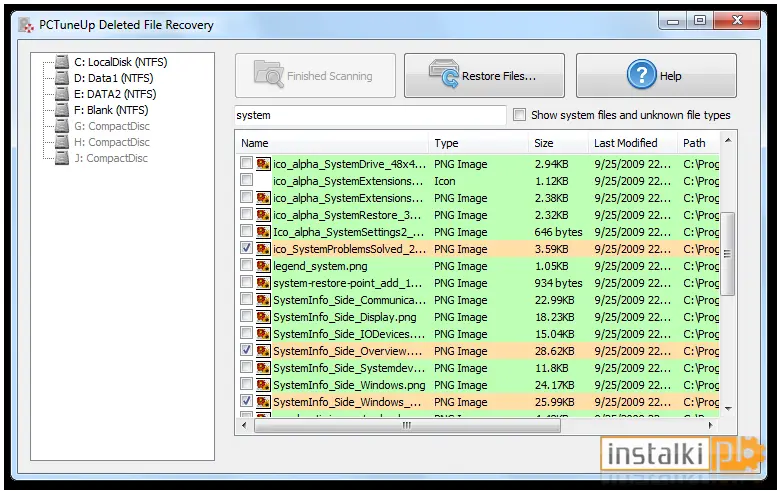
Task: Select F: Blank (NTFS) in drive tree
Action: (x=111, y=110)
